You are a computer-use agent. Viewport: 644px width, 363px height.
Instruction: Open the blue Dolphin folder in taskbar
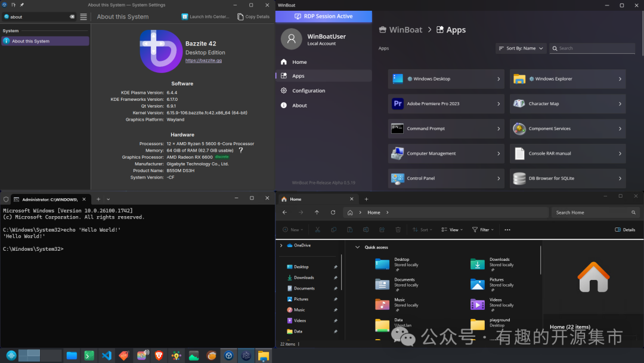coord(72,356)
